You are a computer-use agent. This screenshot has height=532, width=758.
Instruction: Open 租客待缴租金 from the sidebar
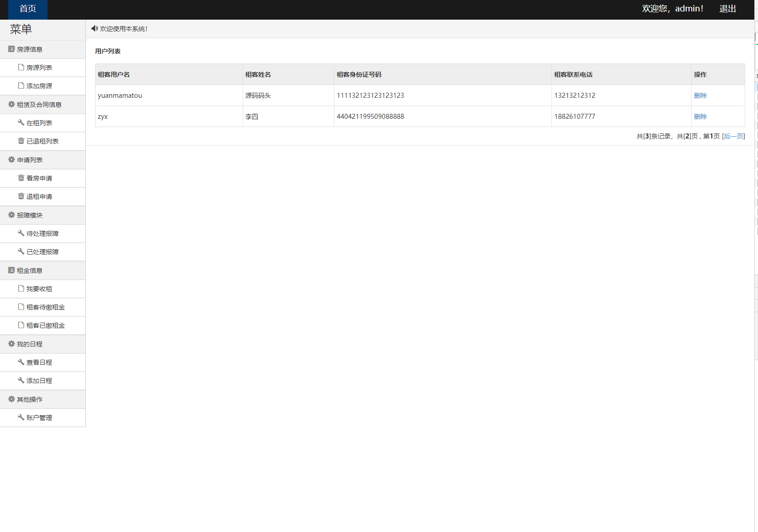[x=42, y=307]
